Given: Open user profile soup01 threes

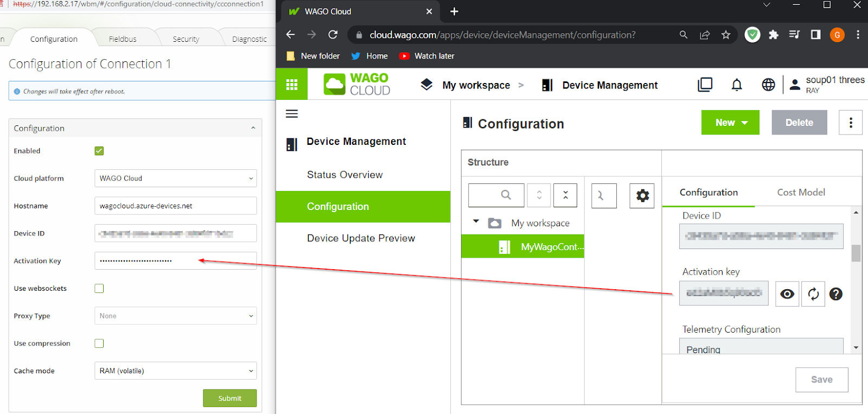Looking at the screenshot, I should [x=828, y=84].
